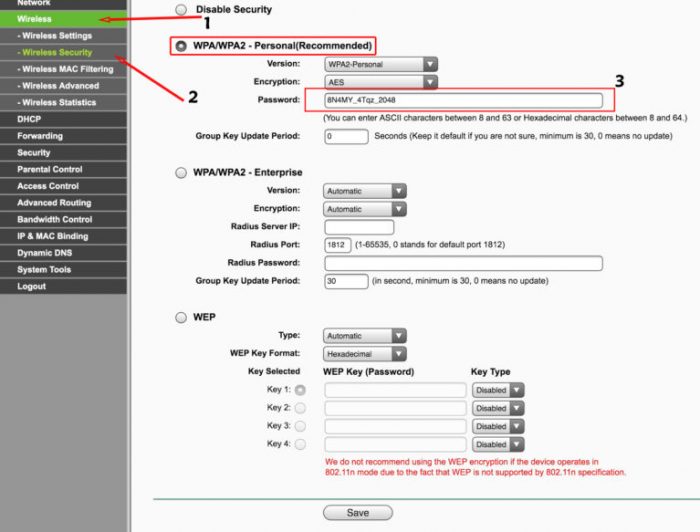Go to Wireless Statistics submenu
Screen dimensions: 700x532
coord(63,102)
